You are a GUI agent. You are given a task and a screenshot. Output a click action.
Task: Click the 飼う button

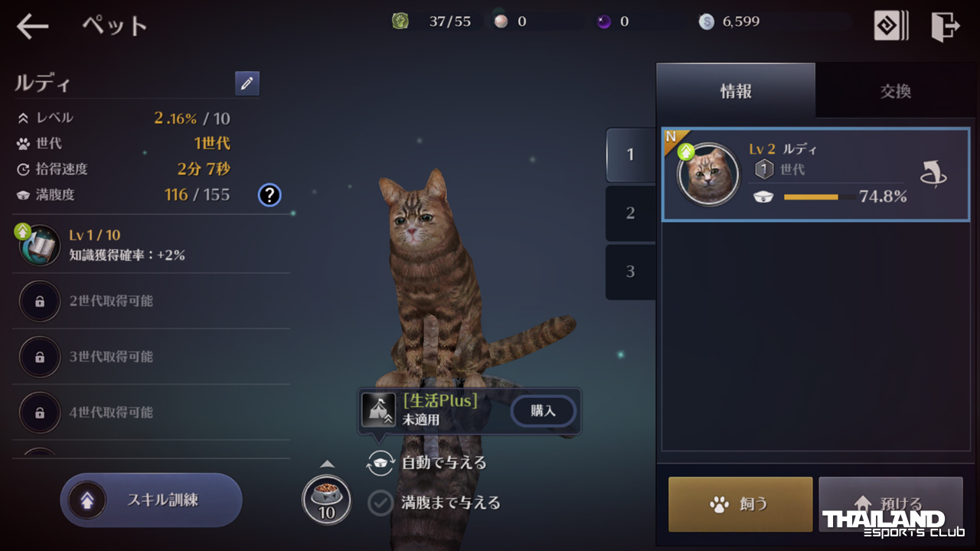click(x=740, y=504)
